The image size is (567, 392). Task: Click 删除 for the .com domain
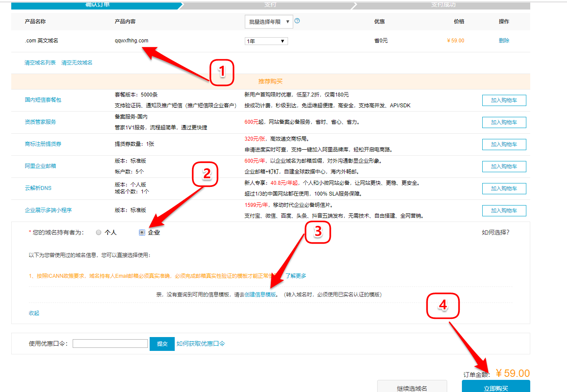[x=504, y=41]
